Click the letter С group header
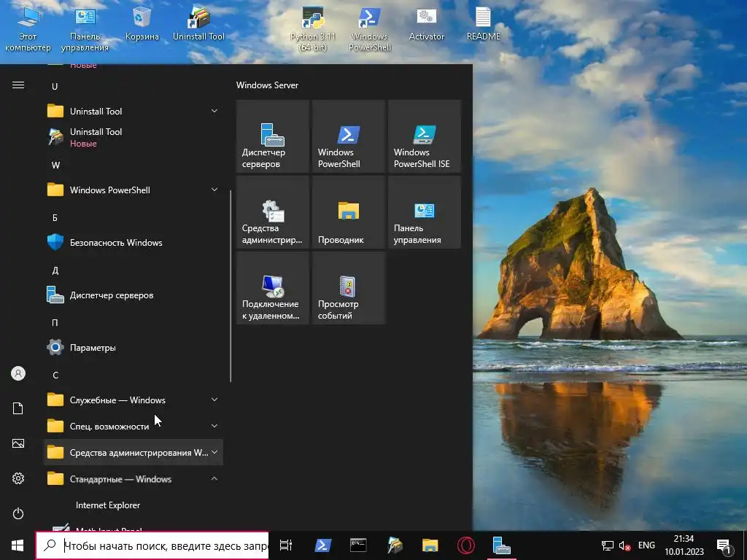Screen dimensions: 747x560 click(55, 375)
